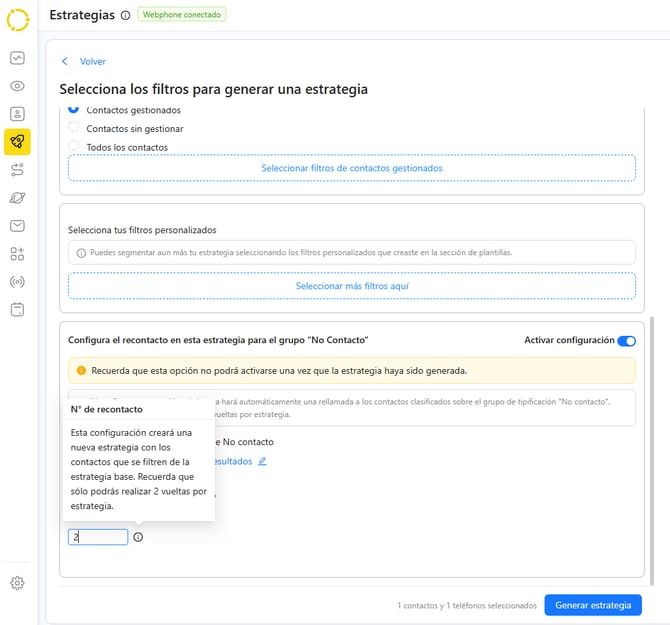Open the settings gear icon
This screenshot has width=670, height=625.
(17, 583)
